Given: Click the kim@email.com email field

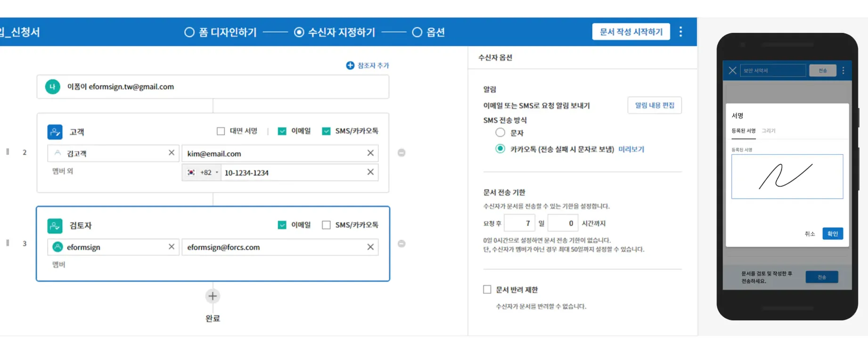Looking at the screenshot, I should (280, 153).
